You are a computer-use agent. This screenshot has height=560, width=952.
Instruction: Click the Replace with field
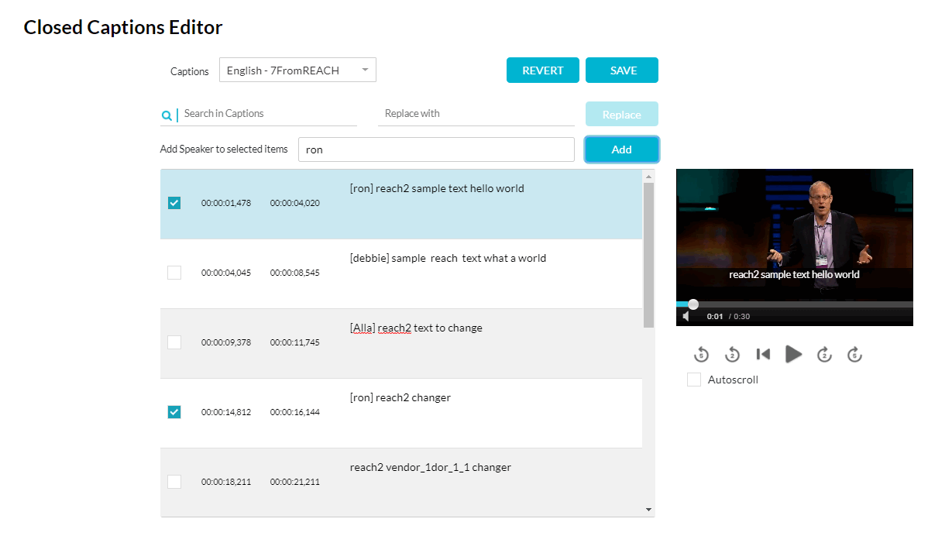tap(476, 114)
